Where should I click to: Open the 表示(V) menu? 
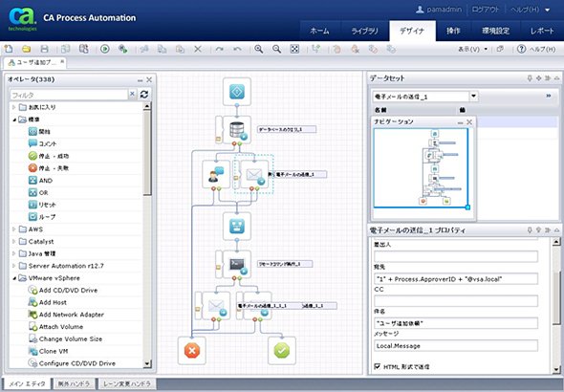pyautogui.click(x=472, y=49)
